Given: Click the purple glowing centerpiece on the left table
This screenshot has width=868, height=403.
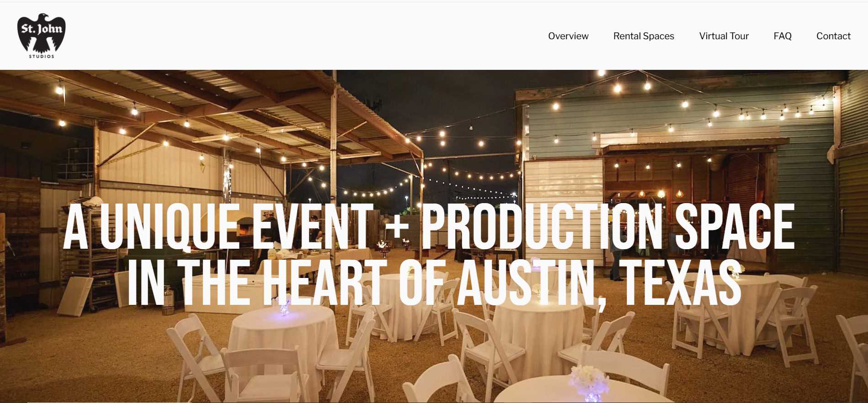Looking at the screenshot, I should tap(285, 307).
